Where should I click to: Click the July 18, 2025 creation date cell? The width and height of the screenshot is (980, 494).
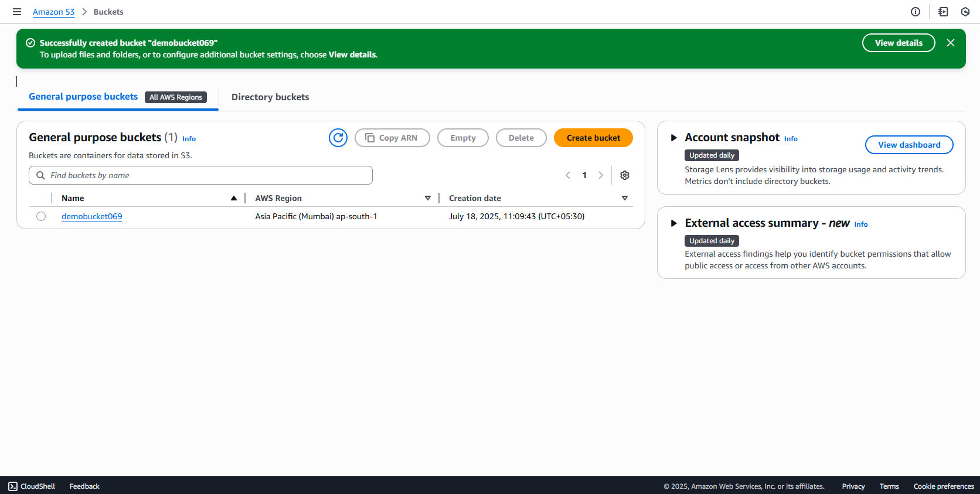(516, 216)
